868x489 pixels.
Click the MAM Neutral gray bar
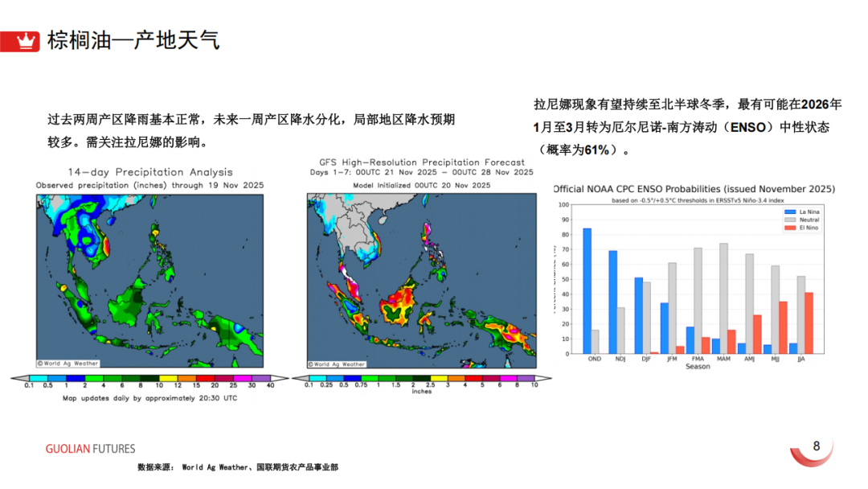click(x=723, y=298)
